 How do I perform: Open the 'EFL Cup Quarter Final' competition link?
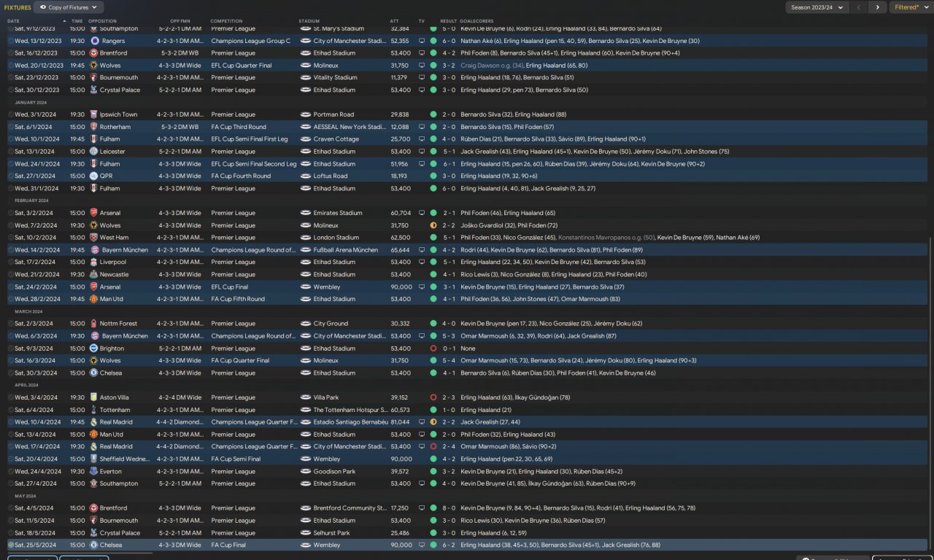[x=242, y=66]
